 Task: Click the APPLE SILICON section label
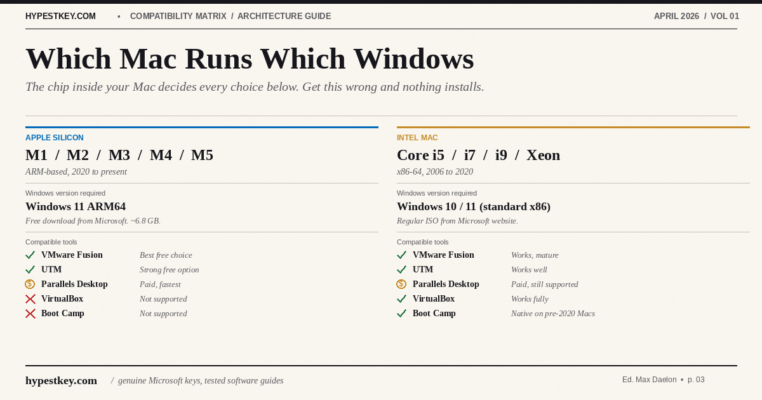(x=54, y=138)
